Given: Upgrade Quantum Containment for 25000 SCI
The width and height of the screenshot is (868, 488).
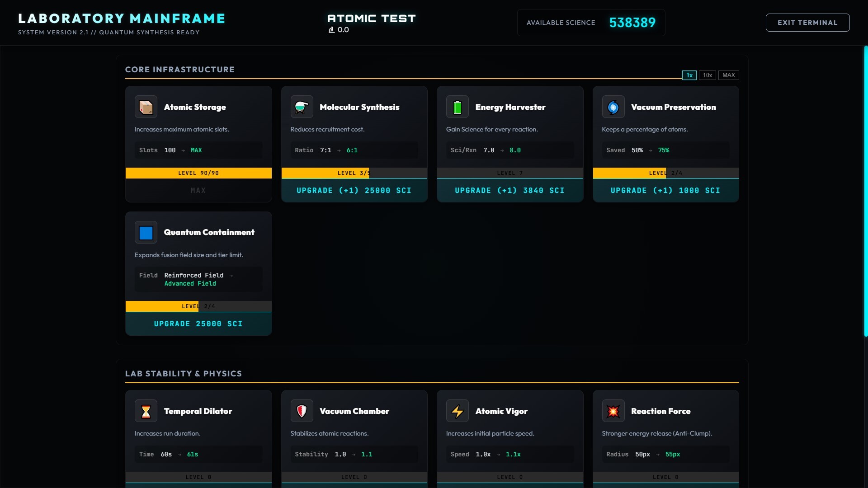Looking at the screenshot, I should pyautogui.click(x=198, y=324).
